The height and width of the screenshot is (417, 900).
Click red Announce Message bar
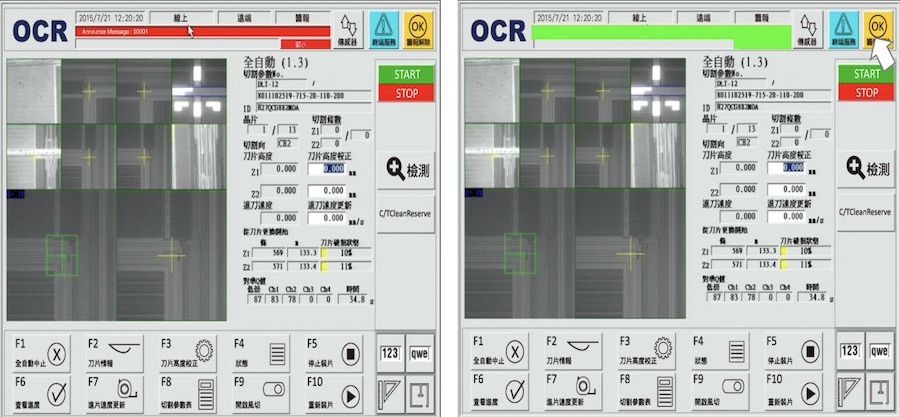coord(203,32)
